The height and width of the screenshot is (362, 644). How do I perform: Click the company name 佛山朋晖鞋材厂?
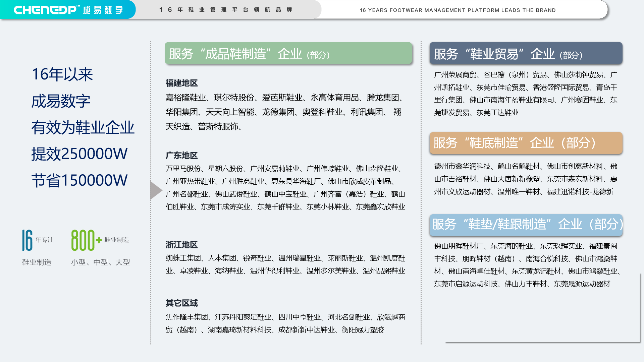click(x=459, y=246)
